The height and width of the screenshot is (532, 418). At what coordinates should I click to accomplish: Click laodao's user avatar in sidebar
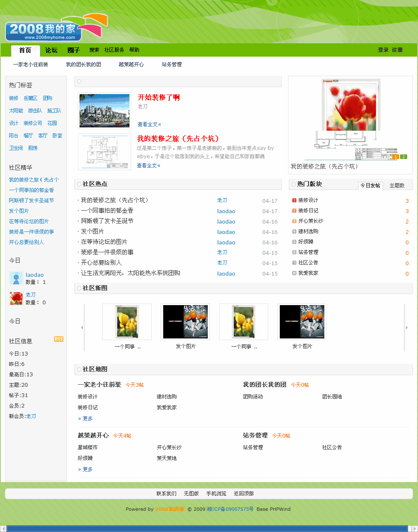(x=16, y=278)
